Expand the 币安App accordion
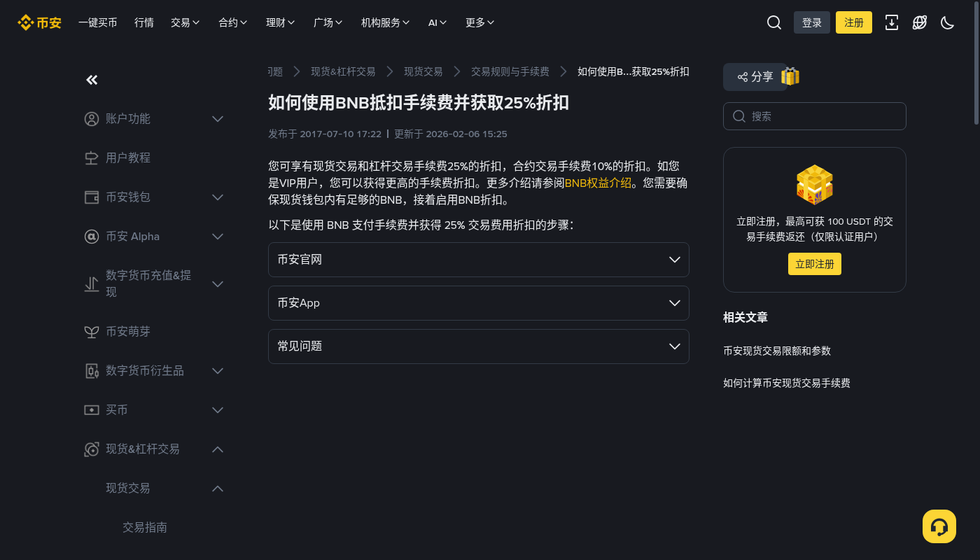Image resolution: width=980 pixels, height=560 pixels. pyautogui.click(x=479, y=303)
